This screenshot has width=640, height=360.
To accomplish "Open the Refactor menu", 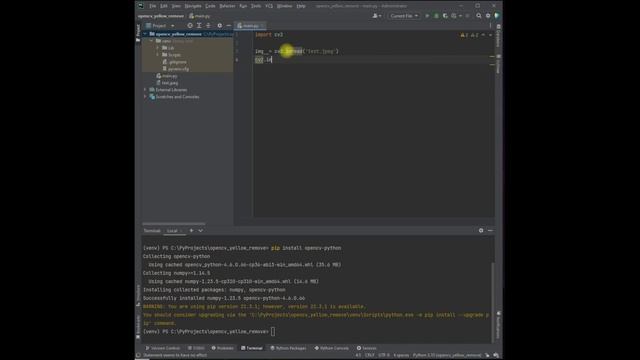I will pos(227,6).
